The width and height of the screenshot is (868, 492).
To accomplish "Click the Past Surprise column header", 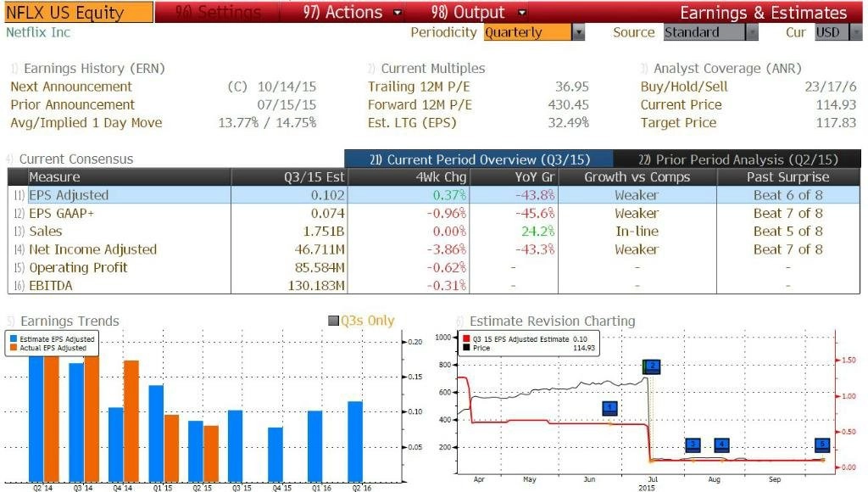I will click(787, 176).
